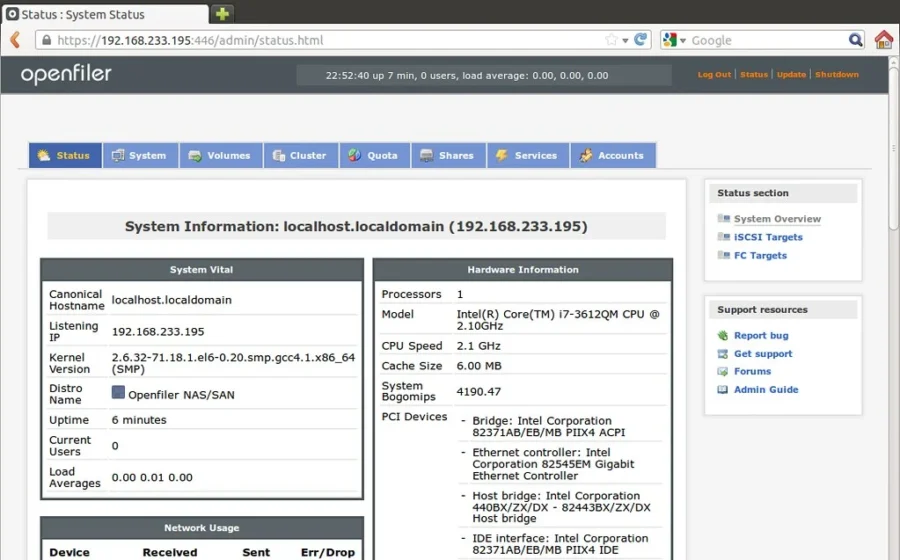Click the lock icon in the address bar

pyautogui.click(x=46, y=40)
